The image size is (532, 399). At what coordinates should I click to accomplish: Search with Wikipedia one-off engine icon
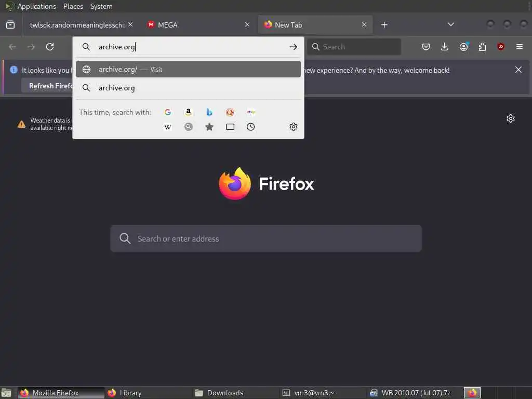click(x=168, y=127)
